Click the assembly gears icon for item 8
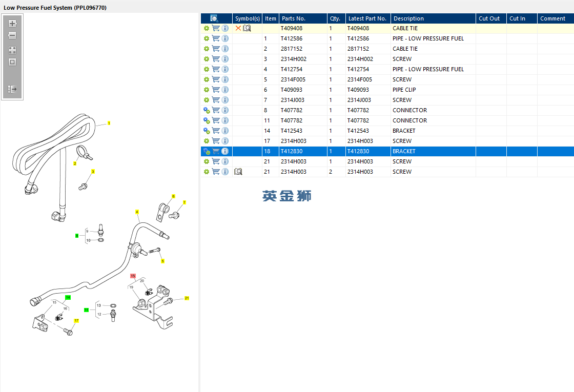The image size is (574, 392). [x=207, y=110]
